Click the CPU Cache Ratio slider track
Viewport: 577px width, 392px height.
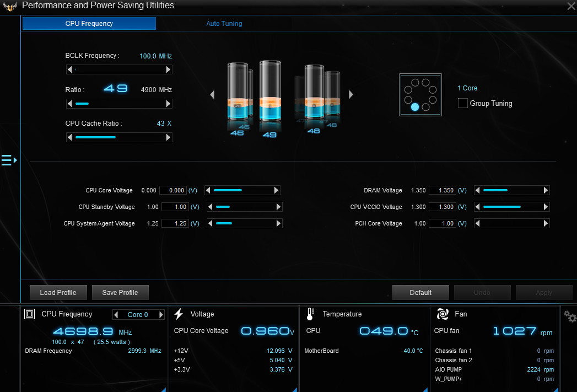pos(119,137)
